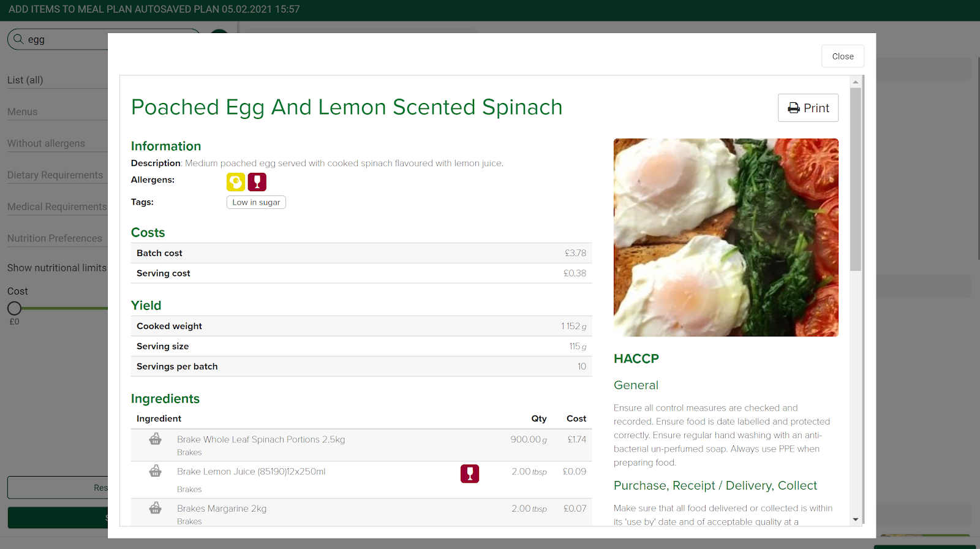Click scrollbar down arrow in the dialog
Image resolution: width=980 pixels, height=549 pixels.
click(x=856, y=520)
